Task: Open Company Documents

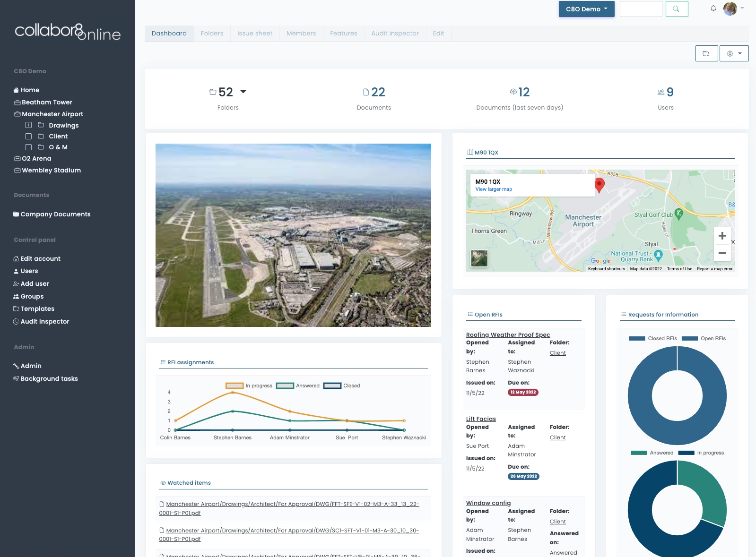Action: (52, 214)
